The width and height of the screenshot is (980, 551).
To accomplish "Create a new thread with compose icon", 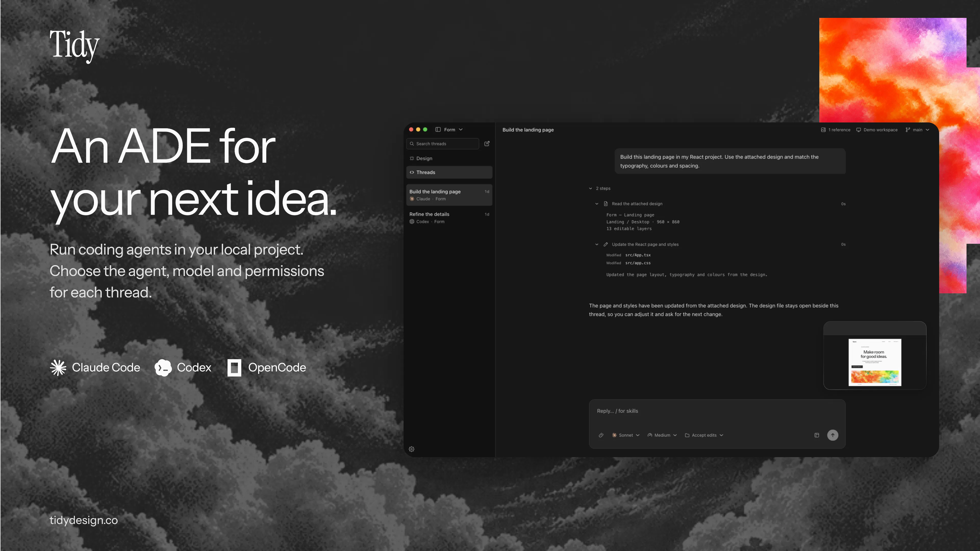I will click(487, 143).
